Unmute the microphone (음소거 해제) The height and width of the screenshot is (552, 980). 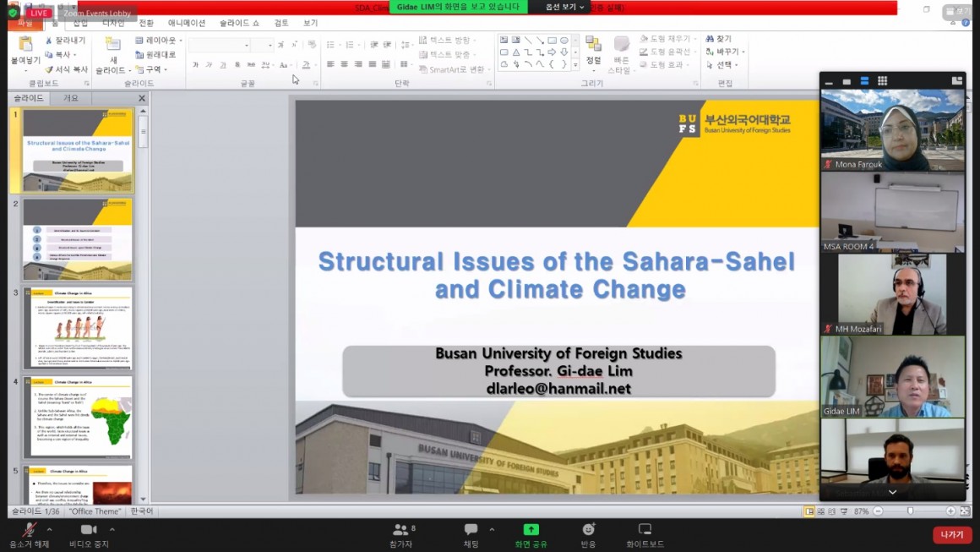pyautogui.click(x=29, y=536)
